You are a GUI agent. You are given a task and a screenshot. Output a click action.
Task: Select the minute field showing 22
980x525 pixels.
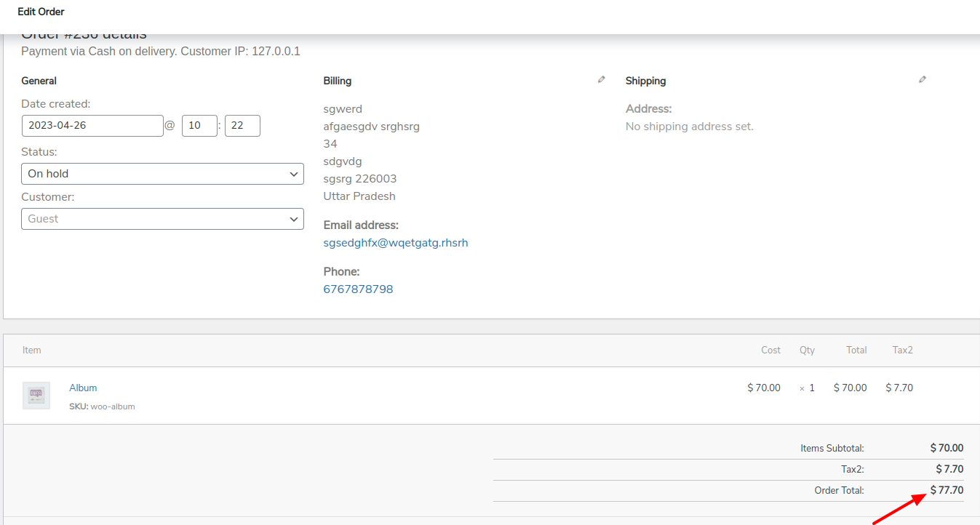242,126
